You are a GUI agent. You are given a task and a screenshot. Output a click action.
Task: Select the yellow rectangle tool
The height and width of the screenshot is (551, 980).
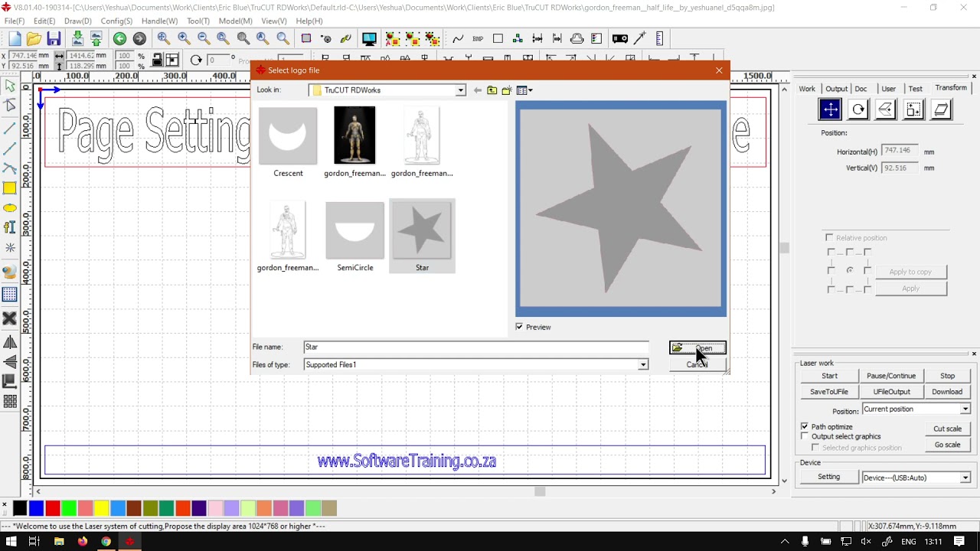click(10, 188)
